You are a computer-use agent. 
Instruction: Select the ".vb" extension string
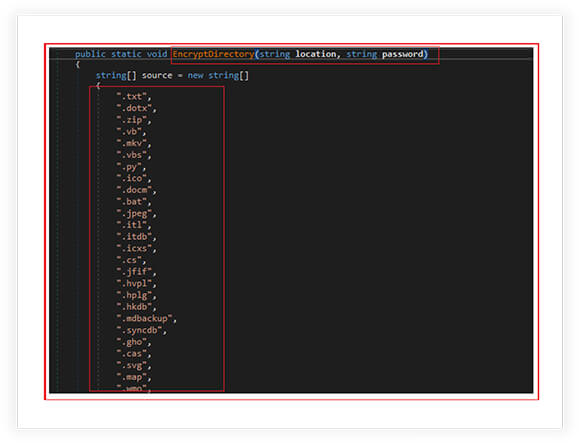[x=130, y=132]
